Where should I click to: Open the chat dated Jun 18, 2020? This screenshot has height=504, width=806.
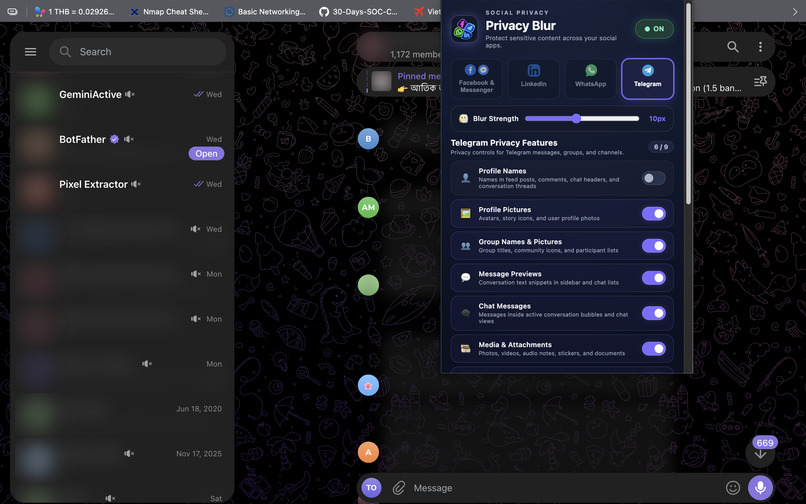pos(122,415)
